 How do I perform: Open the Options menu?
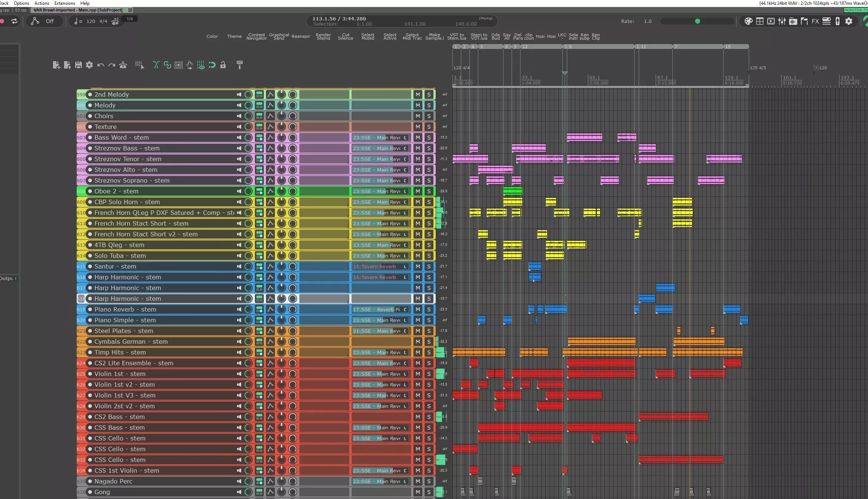point(21,3)
